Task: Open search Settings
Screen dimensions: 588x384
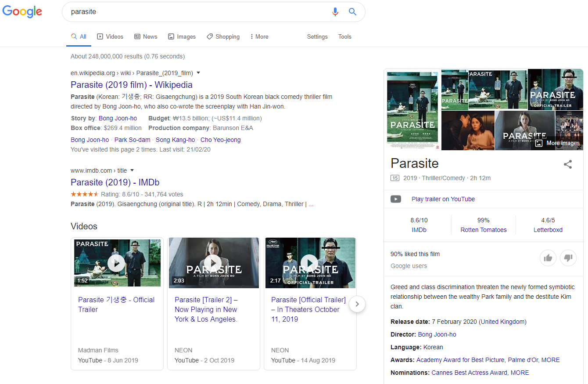Action: click(317, 36)
